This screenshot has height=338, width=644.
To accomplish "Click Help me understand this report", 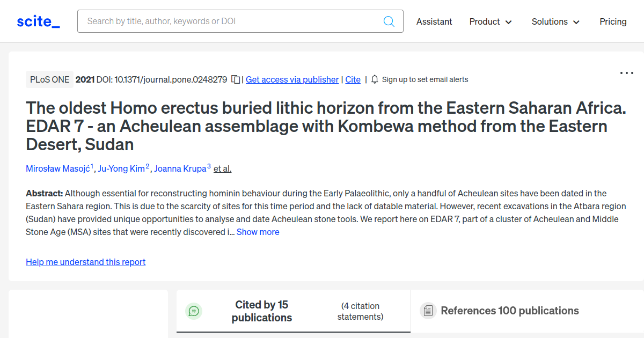I will point(85,262).
